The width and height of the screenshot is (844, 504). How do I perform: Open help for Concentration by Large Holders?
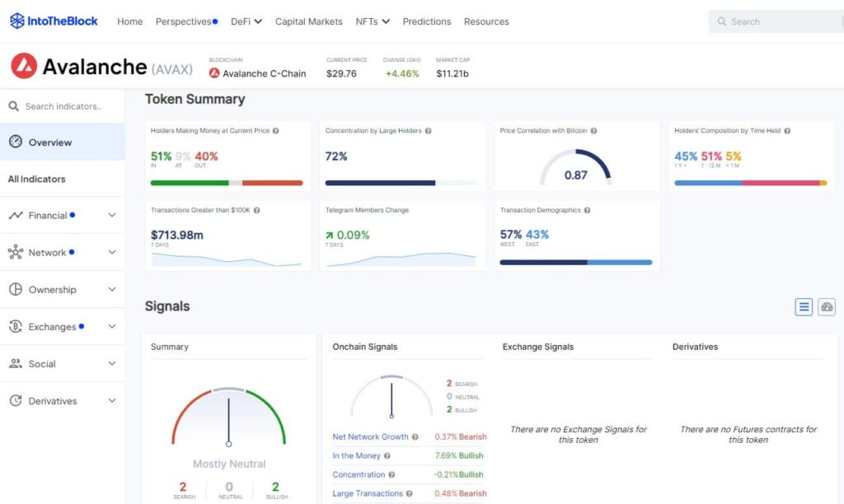[x=428, y=131]
